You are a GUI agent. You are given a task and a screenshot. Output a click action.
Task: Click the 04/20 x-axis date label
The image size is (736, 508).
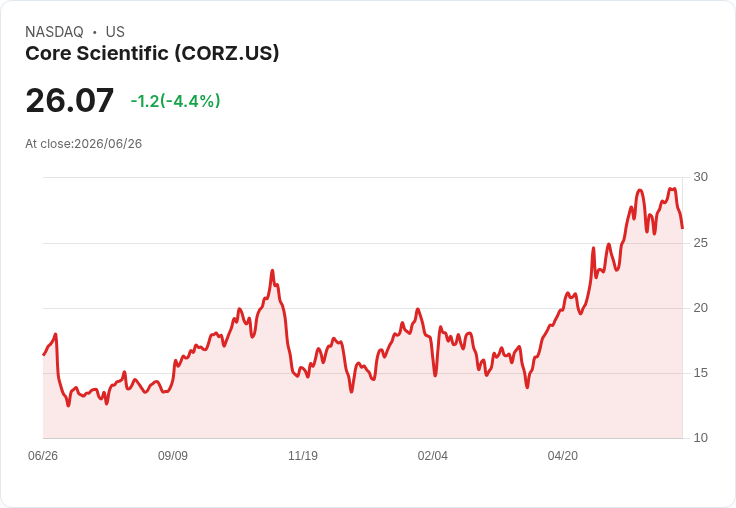coord(562,455)
